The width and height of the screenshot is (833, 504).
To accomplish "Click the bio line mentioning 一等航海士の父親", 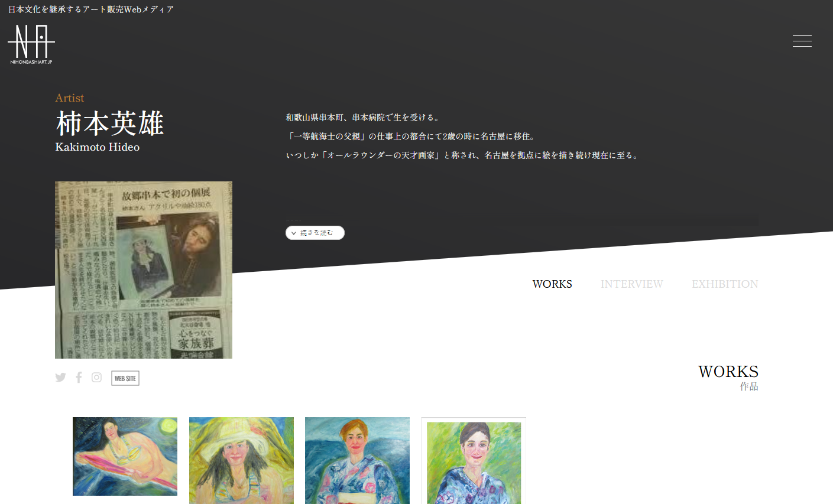I will click(410, 136).
